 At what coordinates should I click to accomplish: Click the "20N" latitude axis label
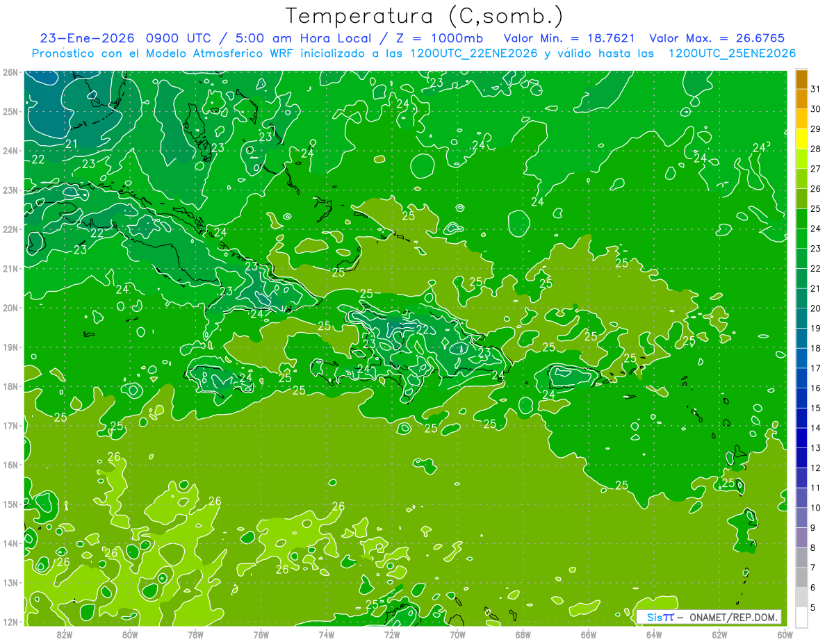click(x=10, y=308)
